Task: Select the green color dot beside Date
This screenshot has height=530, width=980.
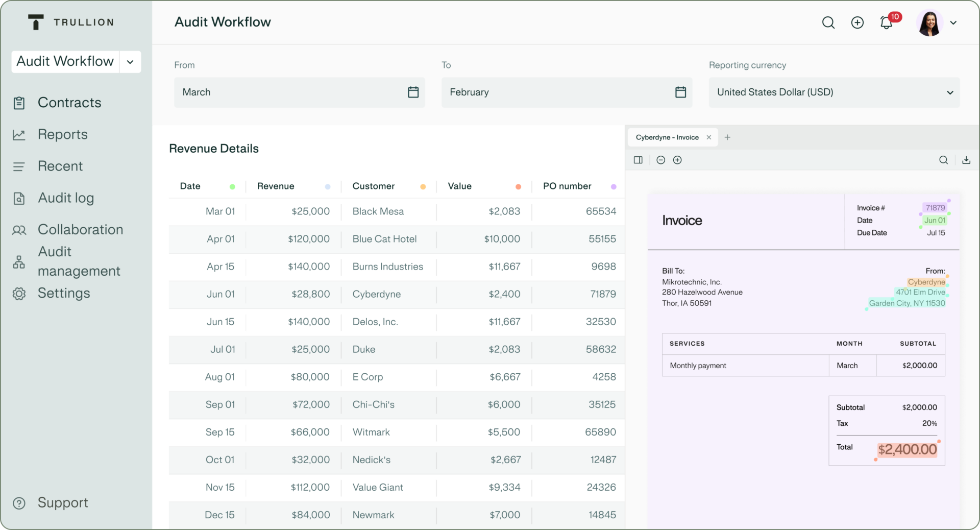Action: [x=233, y=187]
